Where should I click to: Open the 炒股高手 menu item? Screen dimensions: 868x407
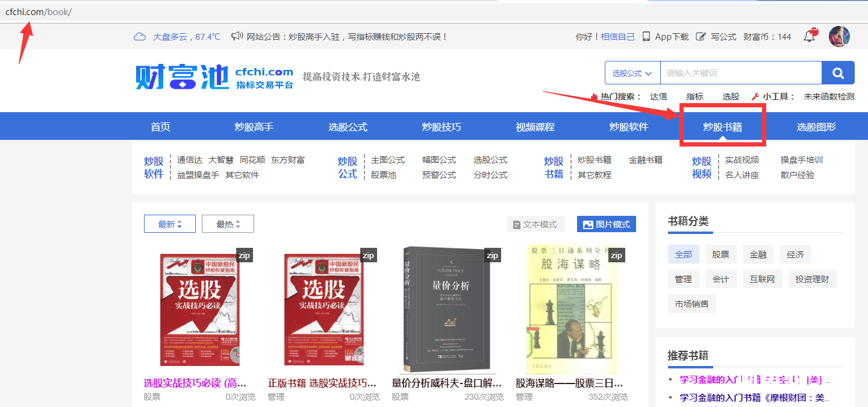254,126
